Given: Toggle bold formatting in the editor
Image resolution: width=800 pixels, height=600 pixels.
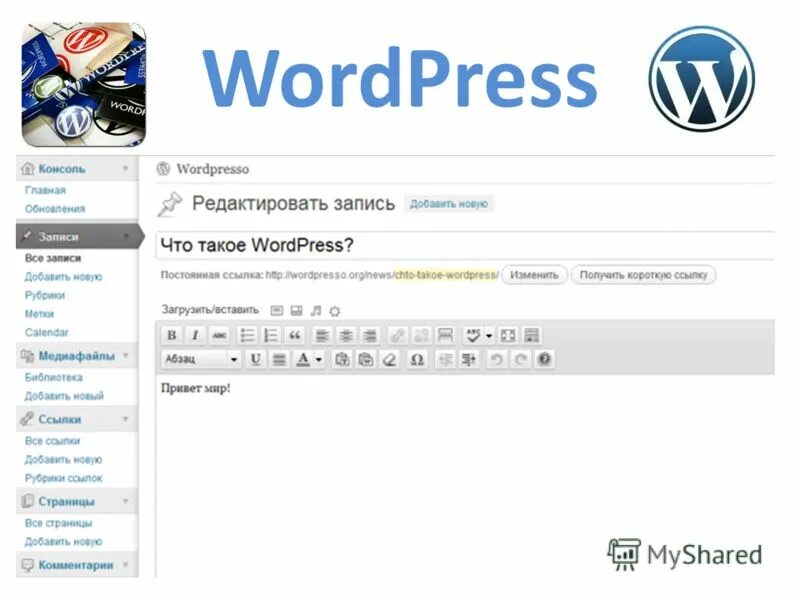Looking at the screenshot, I should click(x=172, y=334).
